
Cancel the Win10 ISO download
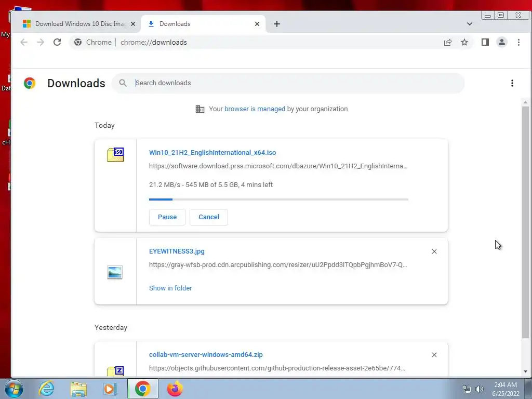(209, 217)
